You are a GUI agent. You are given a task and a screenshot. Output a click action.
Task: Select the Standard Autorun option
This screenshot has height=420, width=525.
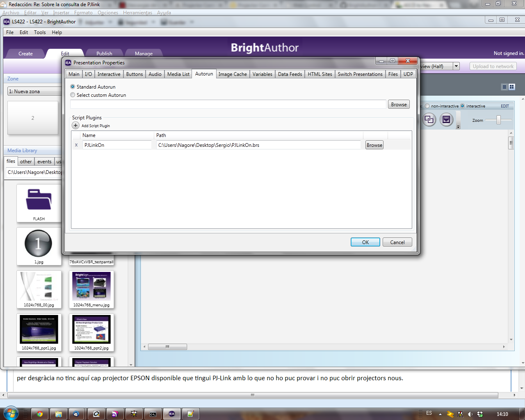(73, 87)
